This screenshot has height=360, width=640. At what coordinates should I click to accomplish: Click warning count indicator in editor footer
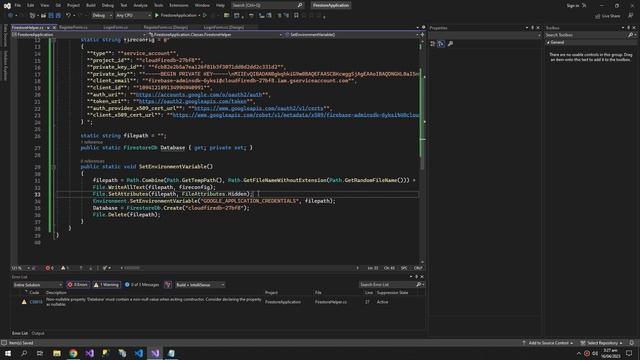coord(65,268)
